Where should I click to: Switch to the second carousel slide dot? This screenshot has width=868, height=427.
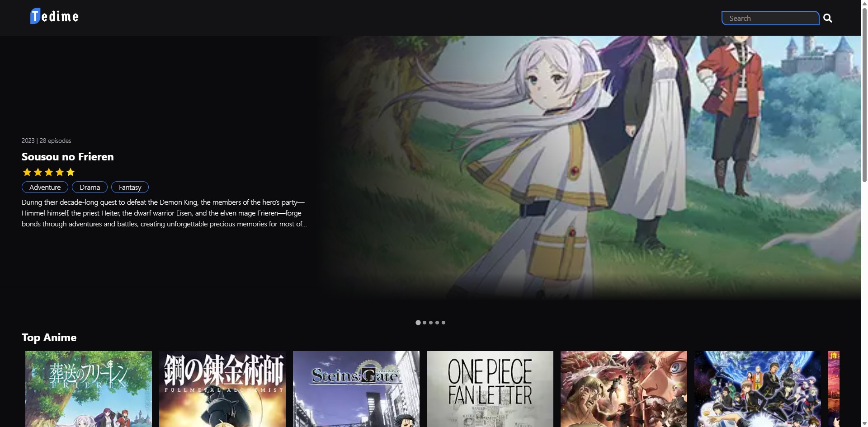click(x=425, y=323)
